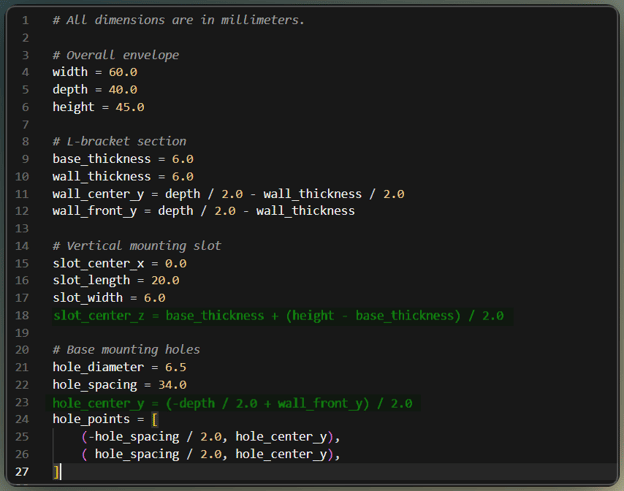Click 'wall_center_y' on line 11

(x=98, y=194)
